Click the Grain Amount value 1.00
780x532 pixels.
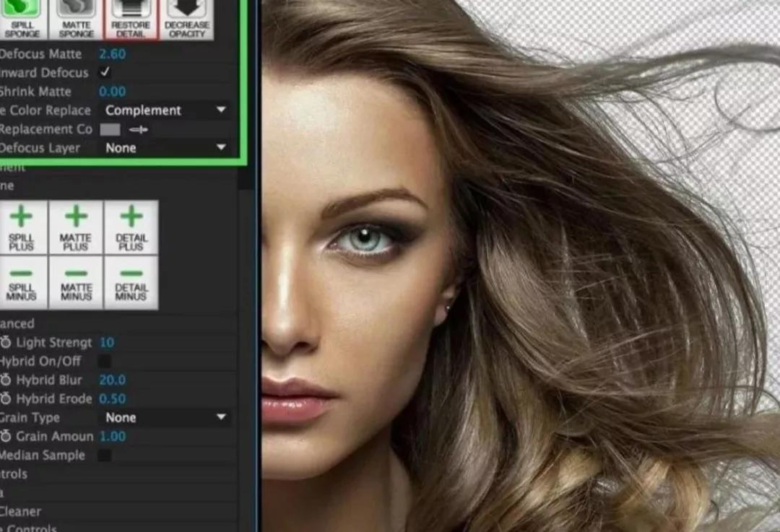113,437
